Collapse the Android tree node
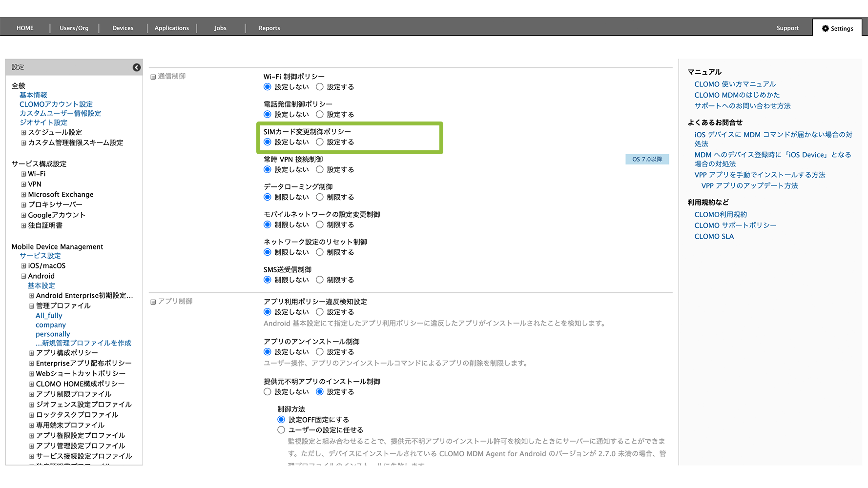This screenshot has width=868, height=488. pyautogui.click(x=23, y=276)
